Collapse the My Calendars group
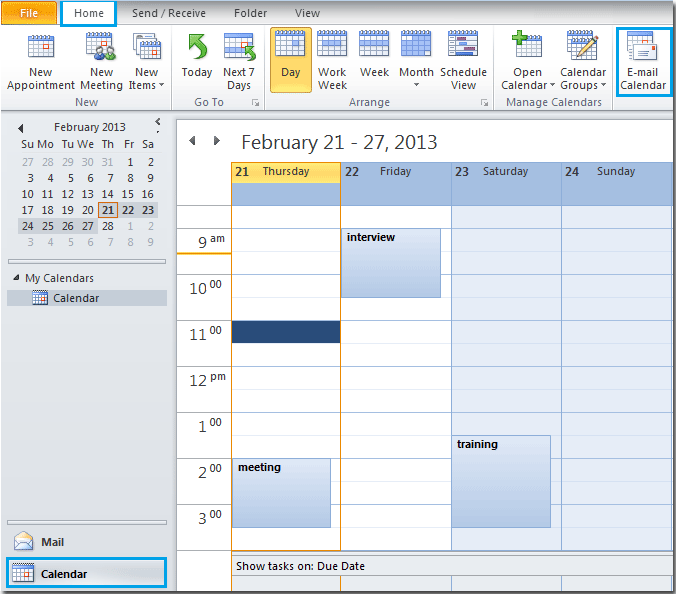 [x=16, y=278]
